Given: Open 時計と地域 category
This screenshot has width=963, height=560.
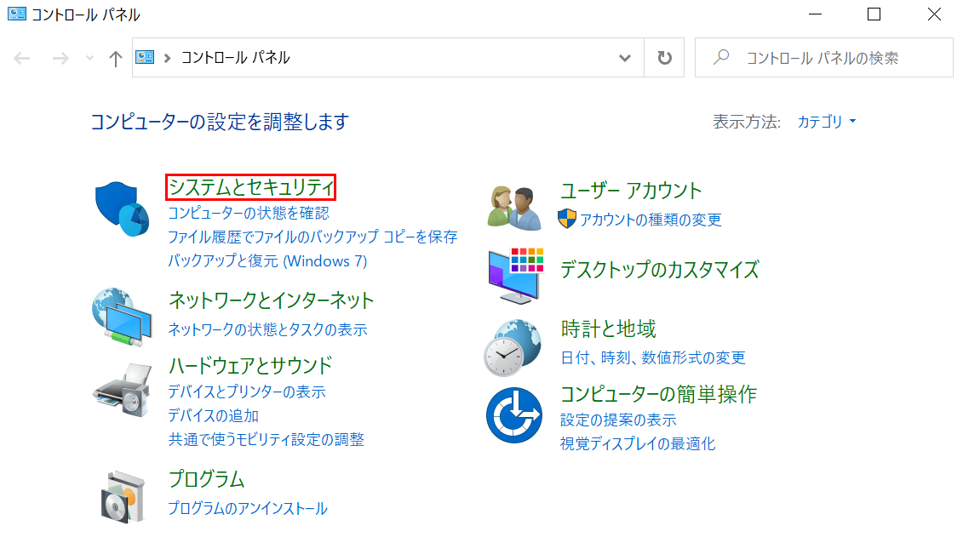Looking at the screenshot, I should pos(608,329).
